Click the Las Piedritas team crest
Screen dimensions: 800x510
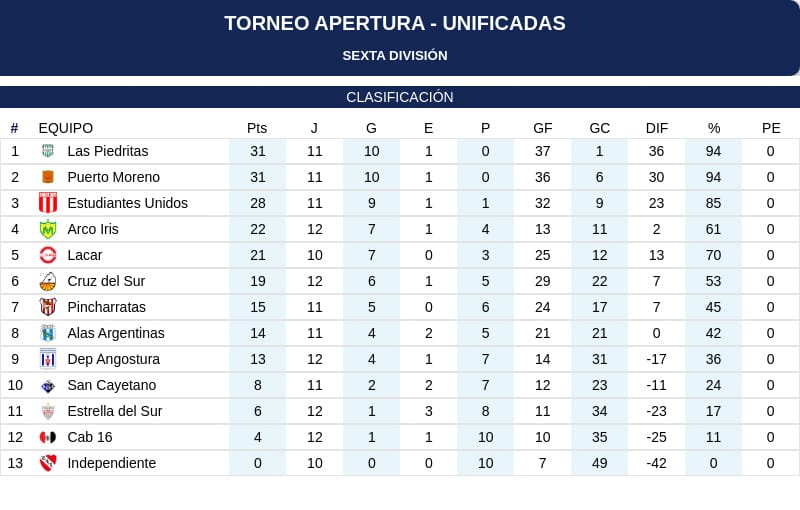47,151
